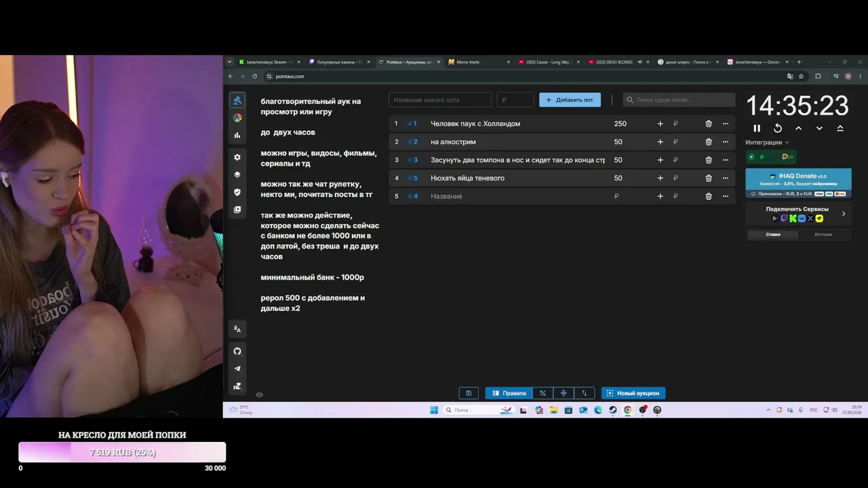Image resolution: width=868 pixels, height=488 pixels.
Task: Open a new browser tab
Action: [799, 62]
